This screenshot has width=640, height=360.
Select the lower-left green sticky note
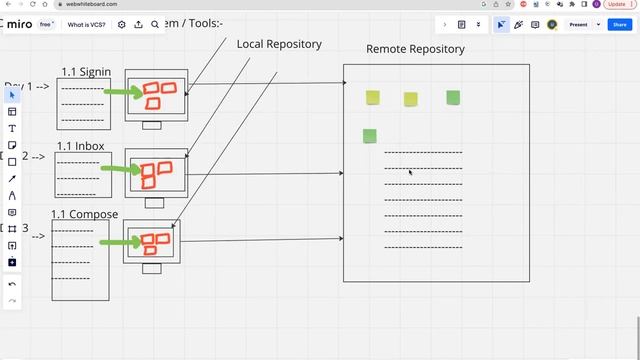pos(370,136)
